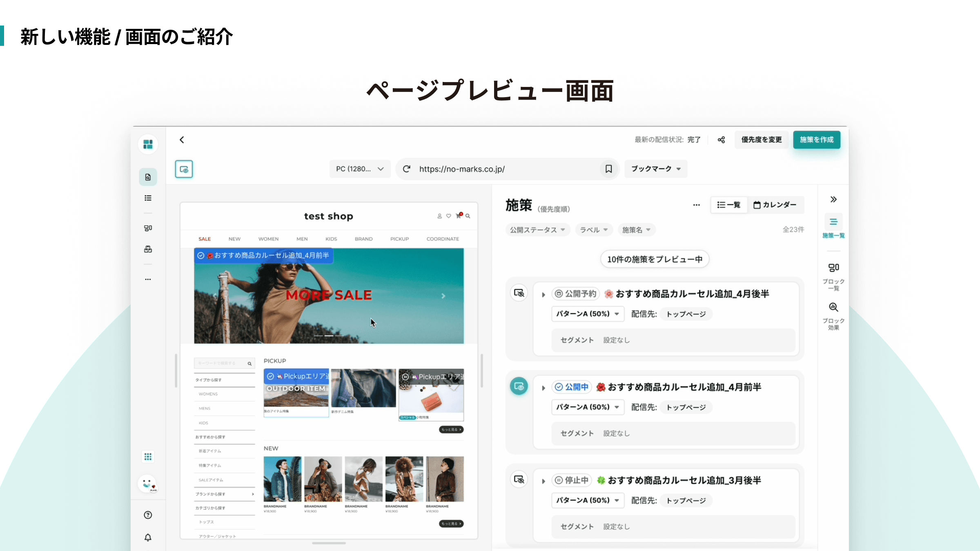The image size is (980, 551).
Task: Click the share icon in top bar
Action: 721,140
